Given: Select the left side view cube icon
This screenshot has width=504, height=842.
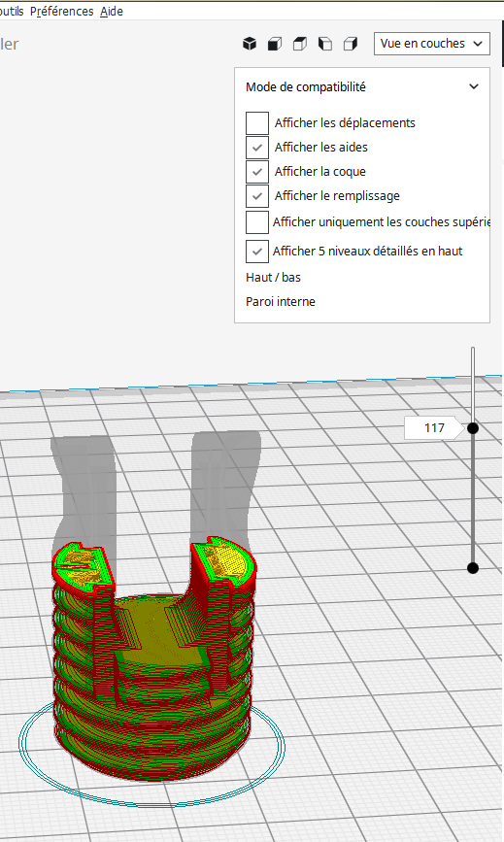Looking at the screenshot, I should tap(325, 44).
